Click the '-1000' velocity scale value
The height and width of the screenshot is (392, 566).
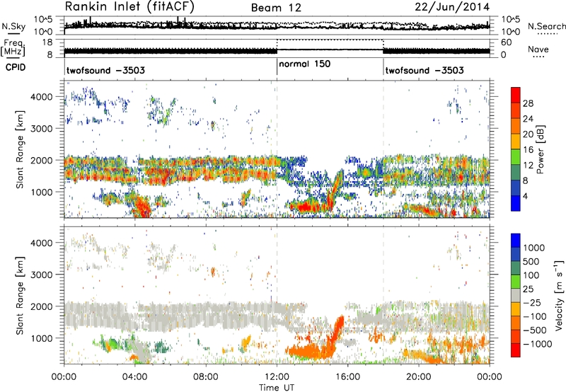coord(538,344)
